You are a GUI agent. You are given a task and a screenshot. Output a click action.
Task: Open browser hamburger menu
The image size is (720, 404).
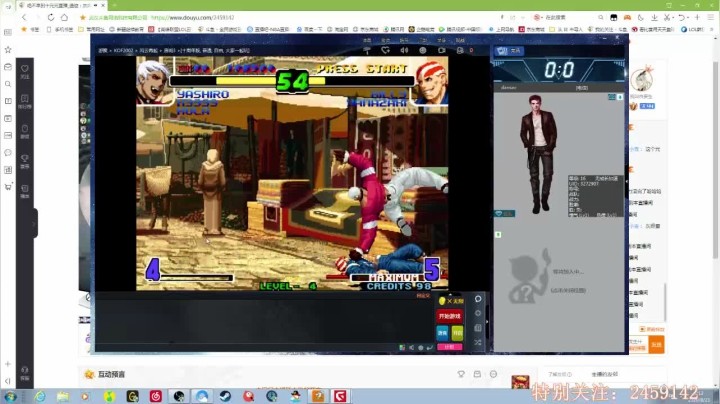click(x=711, y=17)
